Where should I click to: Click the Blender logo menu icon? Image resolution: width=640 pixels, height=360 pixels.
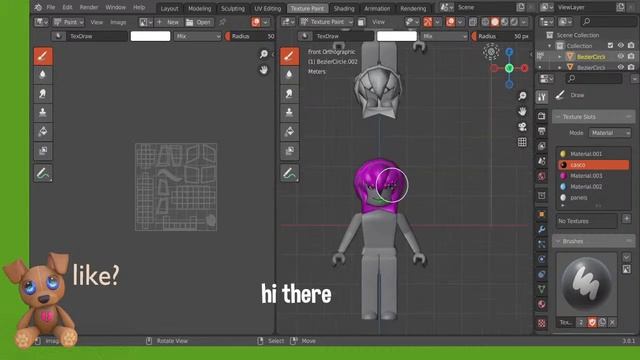point(38,7)
